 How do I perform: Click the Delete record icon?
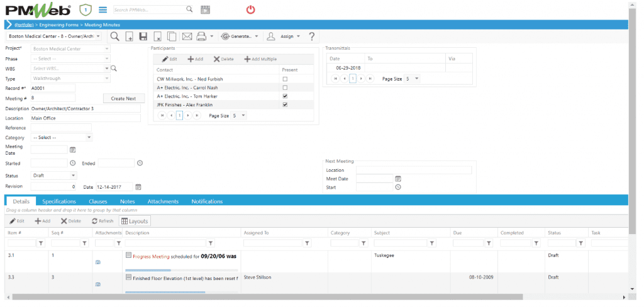(x=157, y=36)
